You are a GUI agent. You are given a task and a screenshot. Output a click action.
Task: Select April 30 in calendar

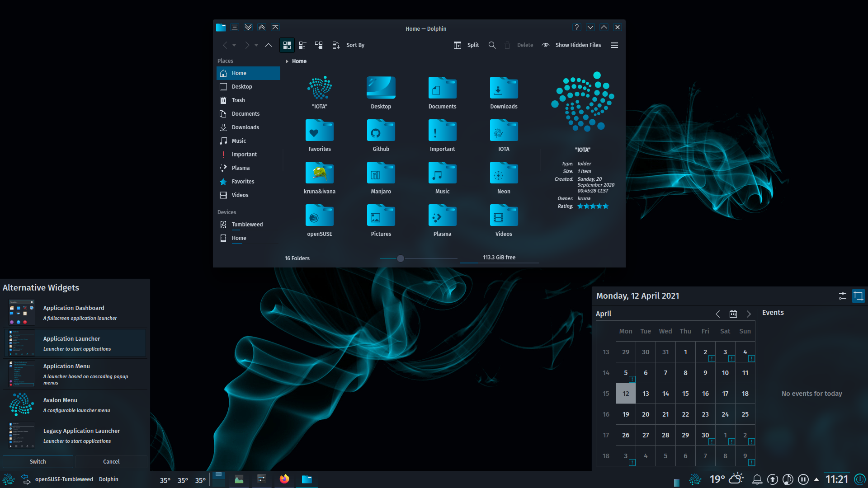(705, 435)
